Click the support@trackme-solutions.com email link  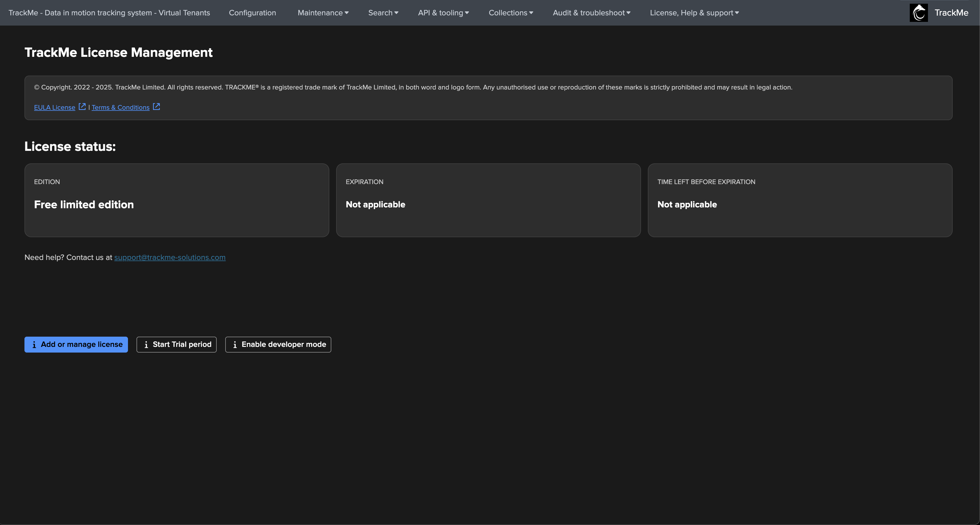tap(170, 257)
